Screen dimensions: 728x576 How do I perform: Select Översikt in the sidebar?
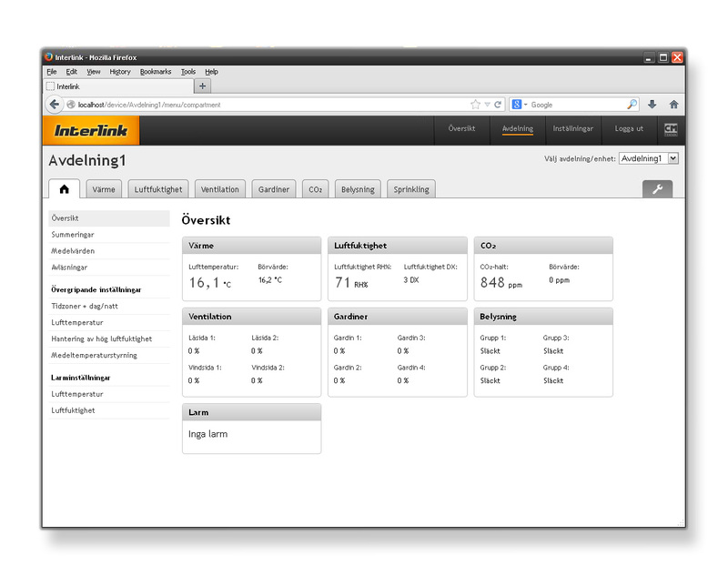tap(109, 218)
